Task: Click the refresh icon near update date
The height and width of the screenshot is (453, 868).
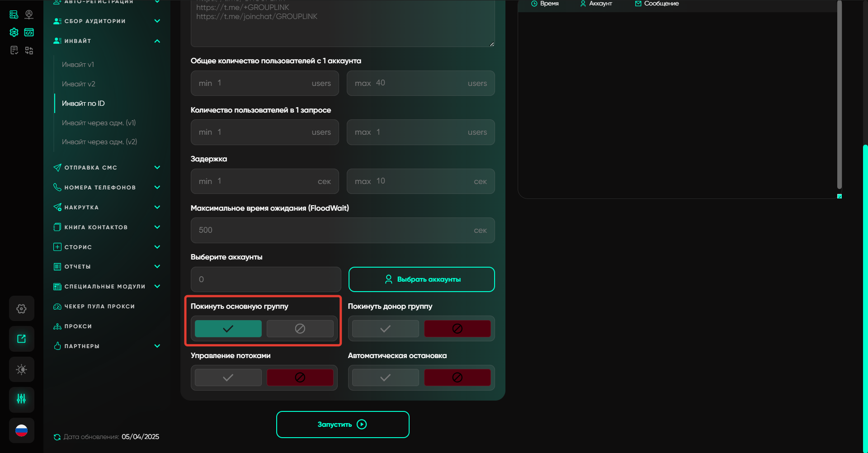Action: [57, 437]
